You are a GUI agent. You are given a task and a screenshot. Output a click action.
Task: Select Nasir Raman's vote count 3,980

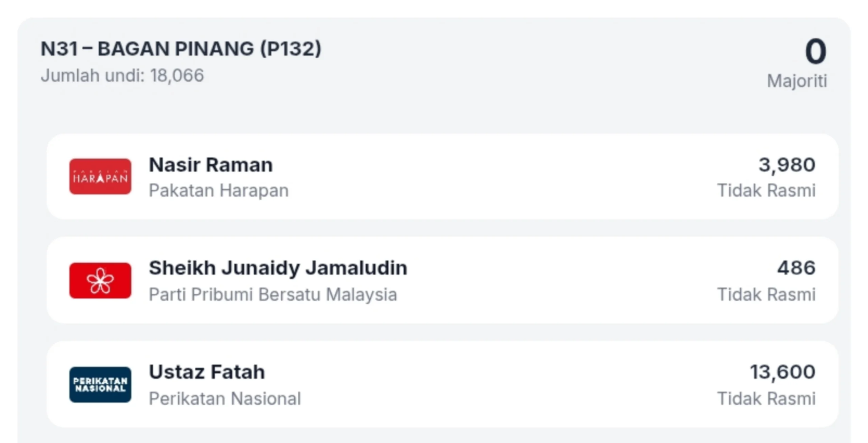[787, 165]
